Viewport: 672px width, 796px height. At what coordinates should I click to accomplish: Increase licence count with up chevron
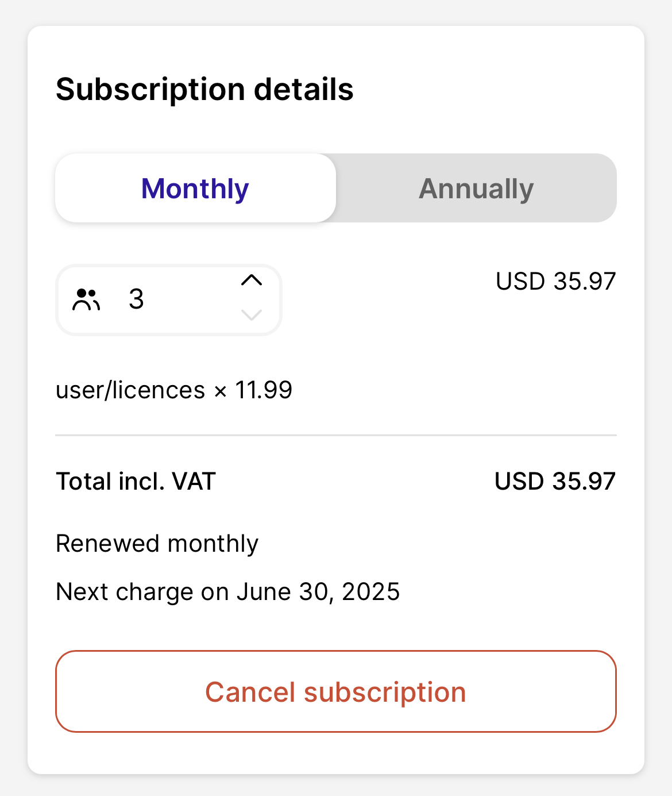[252, 280]
